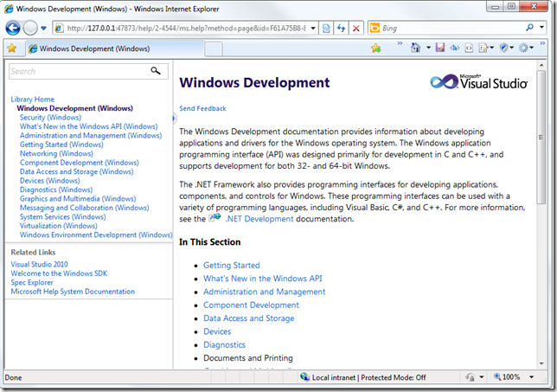Click the Refresh page icon
Viewport: 557px width, 392px height.
(x=341, y=28)
